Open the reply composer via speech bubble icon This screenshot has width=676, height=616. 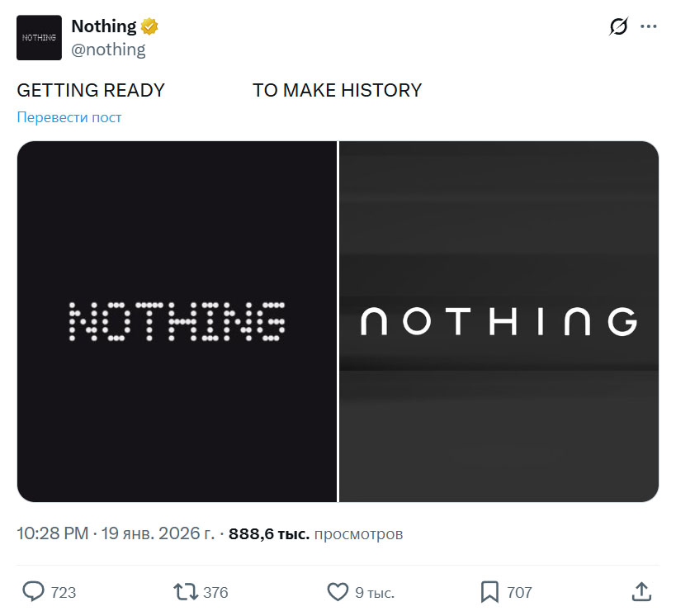(33, 592)
